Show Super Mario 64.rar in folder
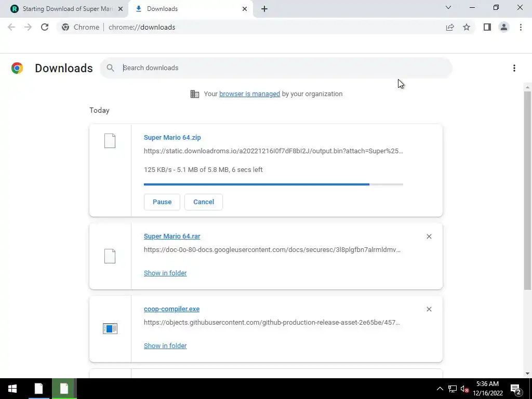This screenshot has width=532, height=399. click(x=165, y=273)
